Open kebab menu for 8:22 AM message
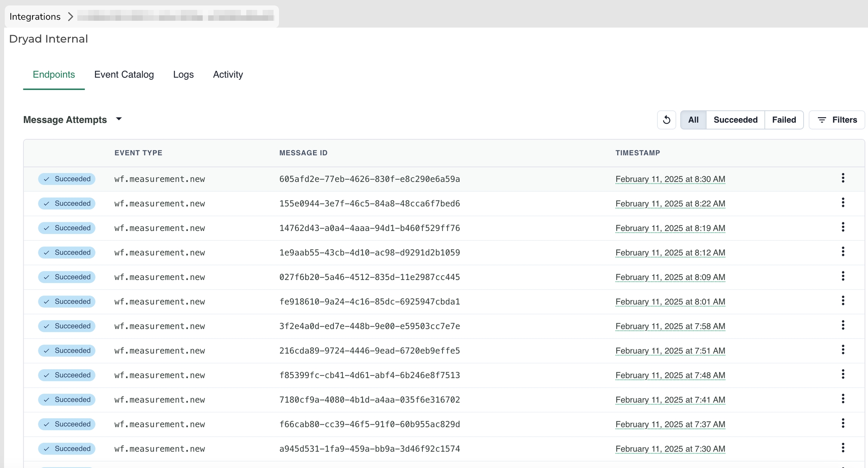Image resolution: width=868 pixels, height=468 pixels. (843, 203)
